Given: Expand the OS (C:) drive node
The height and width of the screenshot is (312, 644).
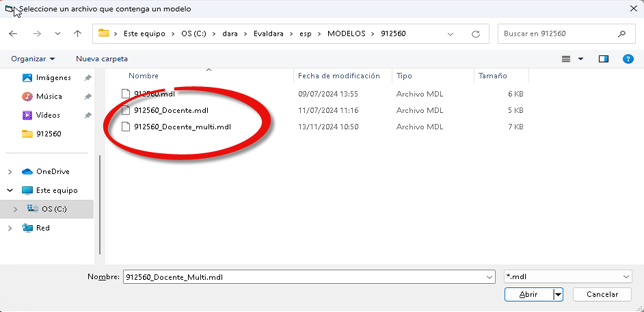Looking at the screenshot, I should 15,209.
